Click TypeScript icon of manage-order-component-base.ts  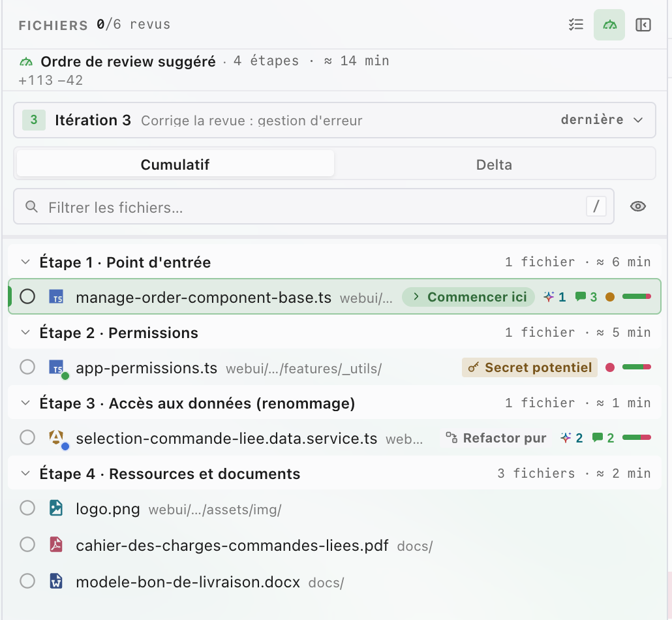pyautogui.click(x=56, y=297)
